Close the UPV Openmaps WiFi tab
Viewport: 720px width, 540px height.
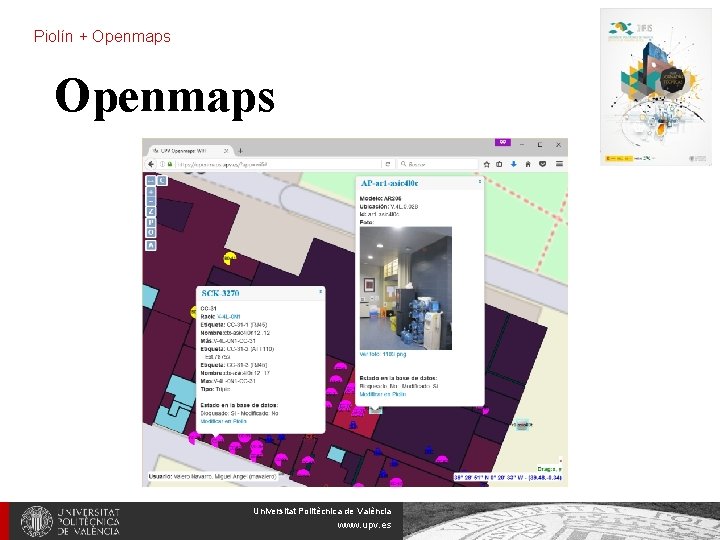[226, 151]
